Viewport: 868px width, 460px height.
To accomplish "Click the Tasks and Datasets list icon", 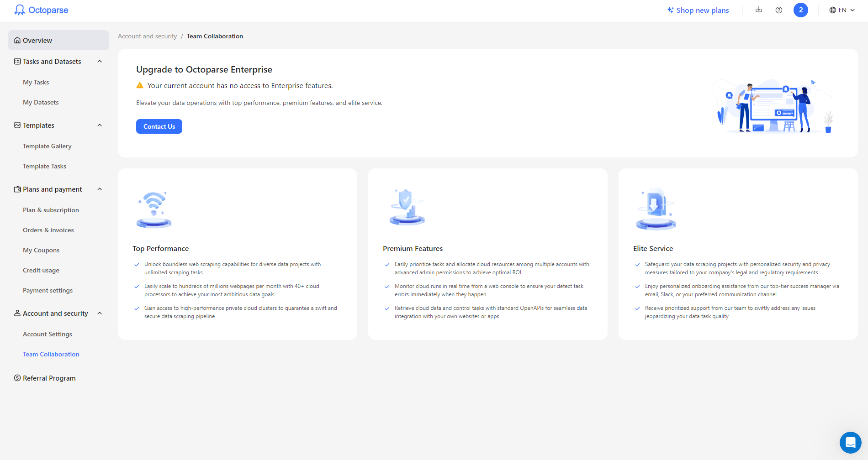I will (17, 61).
